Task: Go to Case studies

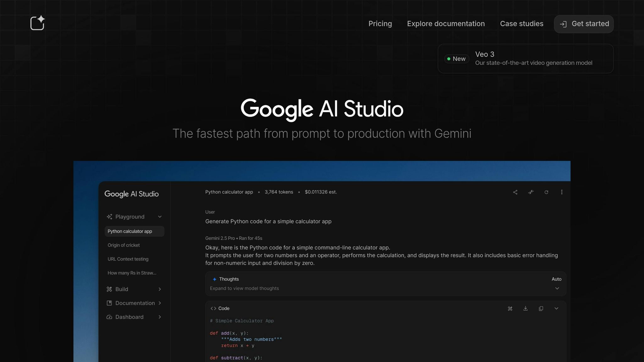Action: click(521, 24)
